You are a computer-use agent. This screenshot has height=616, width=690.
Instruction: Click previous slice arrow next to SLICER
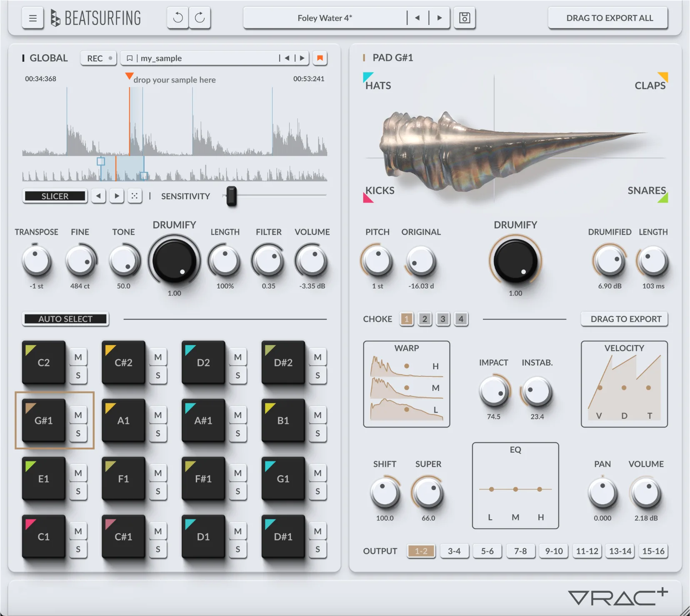point(99,196)
